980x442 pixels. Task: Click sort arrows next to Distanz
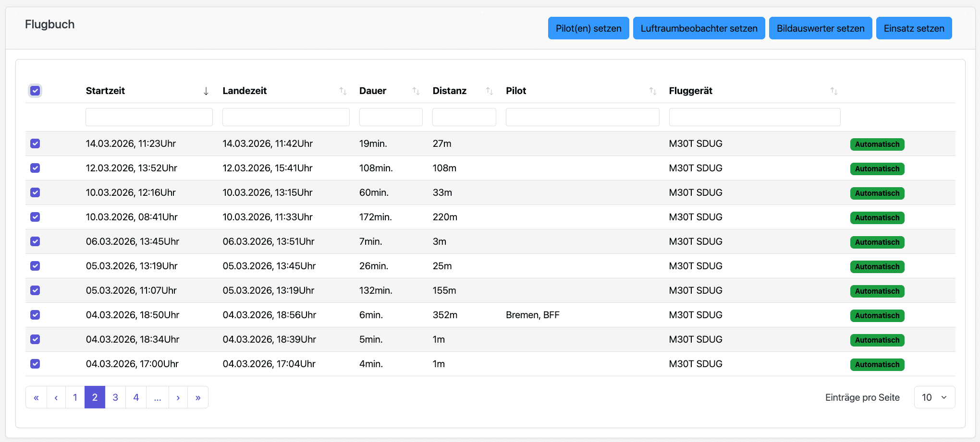489,91
